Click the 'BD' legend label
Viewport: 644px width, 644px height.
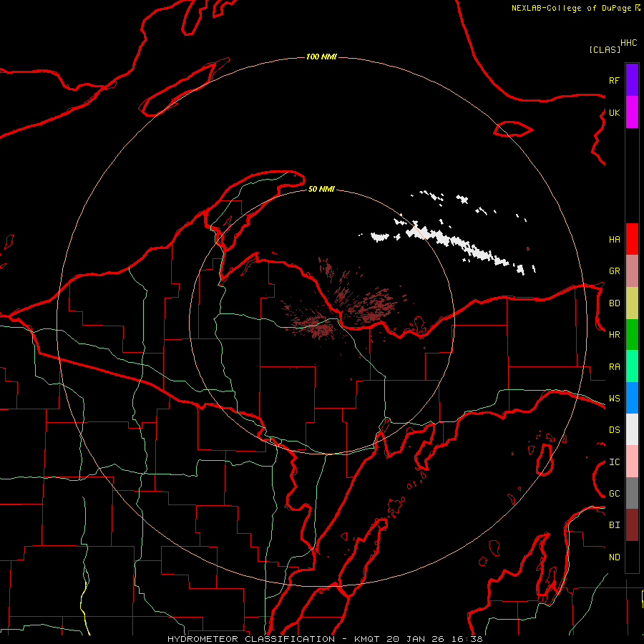[x=614, y=303]
